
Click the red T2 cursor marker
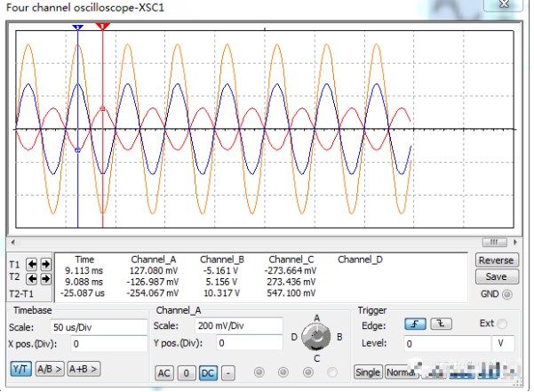(x=103, y=27)
